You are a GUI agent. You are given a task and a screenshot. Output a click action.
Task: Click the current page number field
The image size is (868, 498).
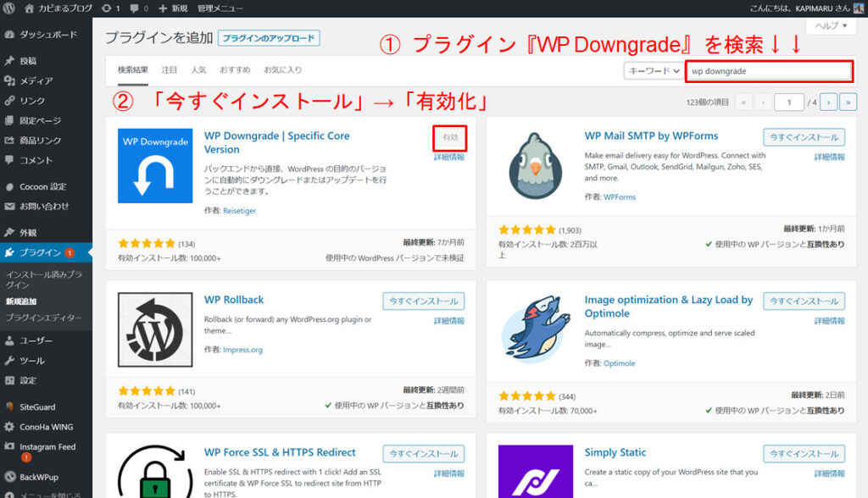(789, 102)
